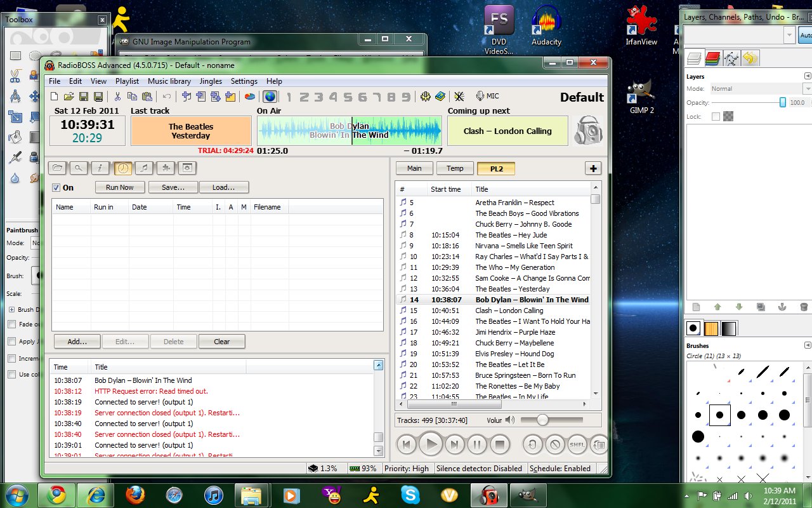Toggle the Apply Jitter checkbox in GIMP Toolbox

(11, 341)
